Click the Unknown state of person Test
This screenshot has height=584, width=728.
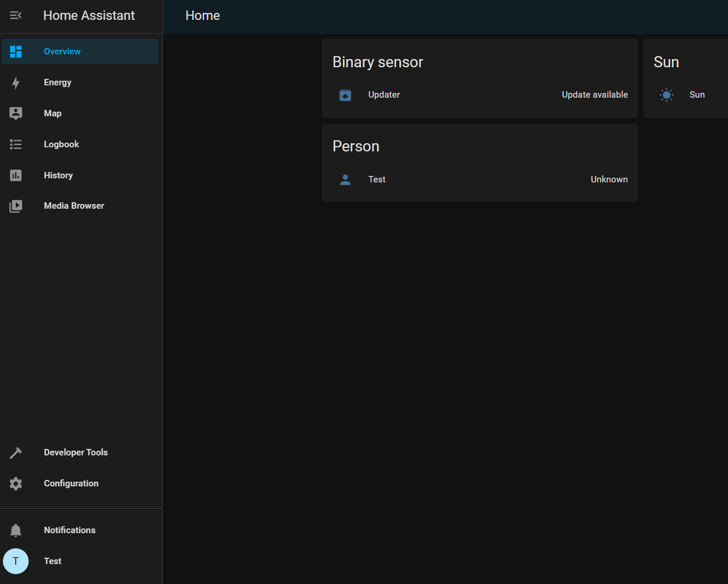pyautogui.click(x=609, y=179)
